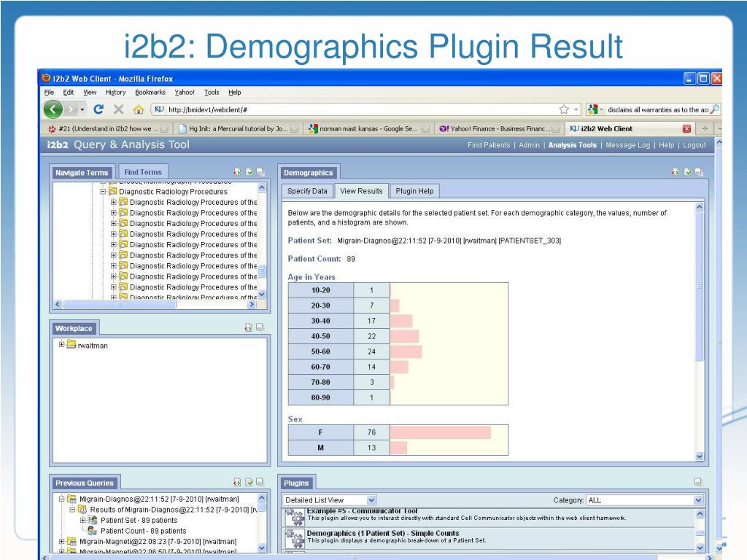
Task: Select the Demographics plugin gear icon
Action: pos(295,538)
